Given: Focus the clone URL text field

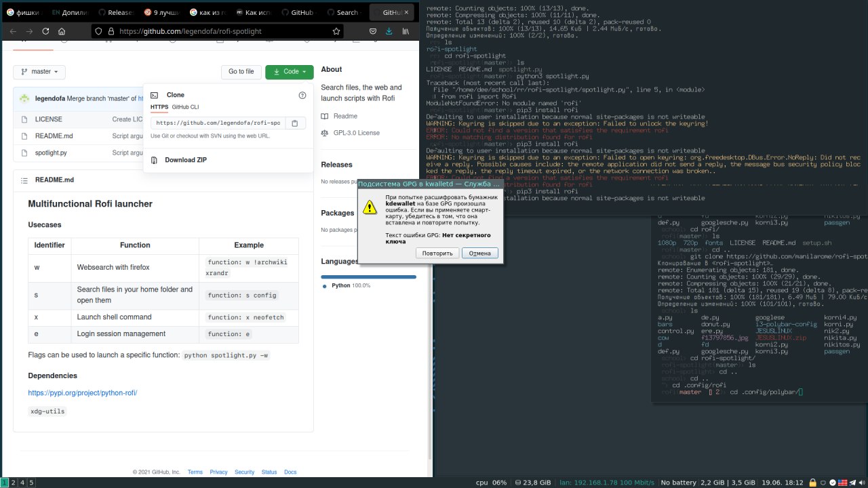Looking at the screenshot, I should pos(218,123).
